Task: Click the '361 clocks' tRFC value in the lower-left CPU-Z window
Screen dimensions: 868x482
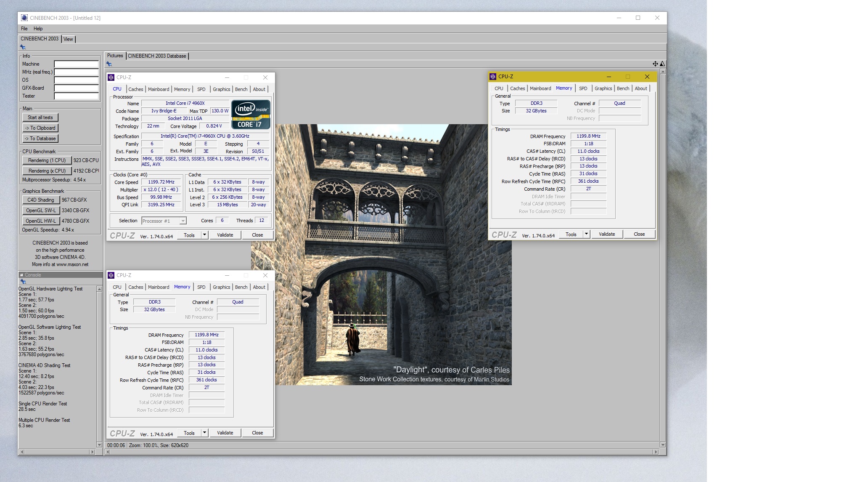Action: click(206, 380)
